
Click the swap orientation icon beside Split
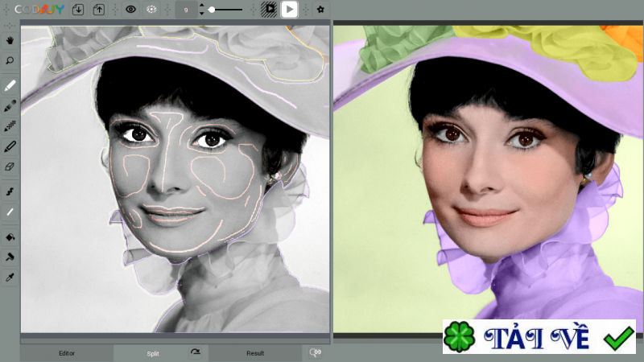pos(196,352)
